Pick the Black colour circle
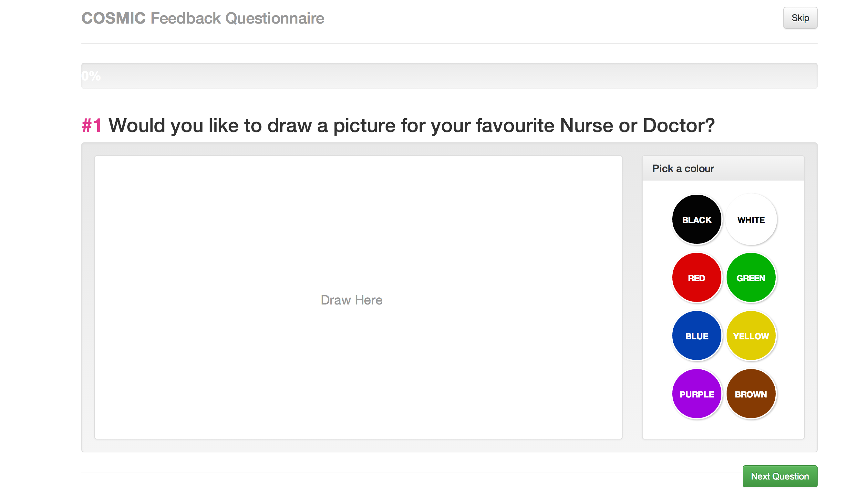The height and width of the screenshot is (495, 868). pyautogui.click(x=696, y=220)
